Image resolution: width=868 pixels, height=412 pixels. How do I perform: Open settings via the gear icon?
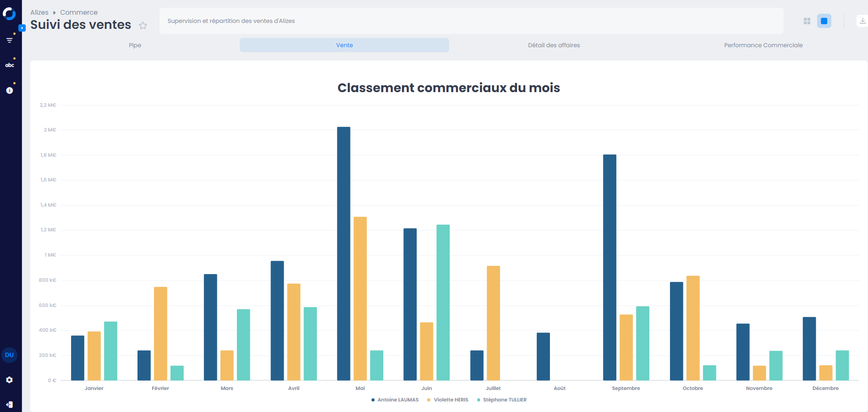click(x=9, y=380)
